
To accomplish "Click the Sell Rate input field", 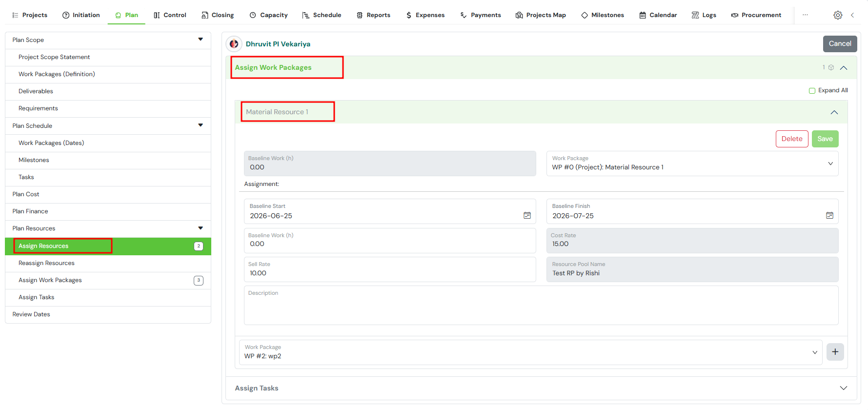I will pos(390,269).
